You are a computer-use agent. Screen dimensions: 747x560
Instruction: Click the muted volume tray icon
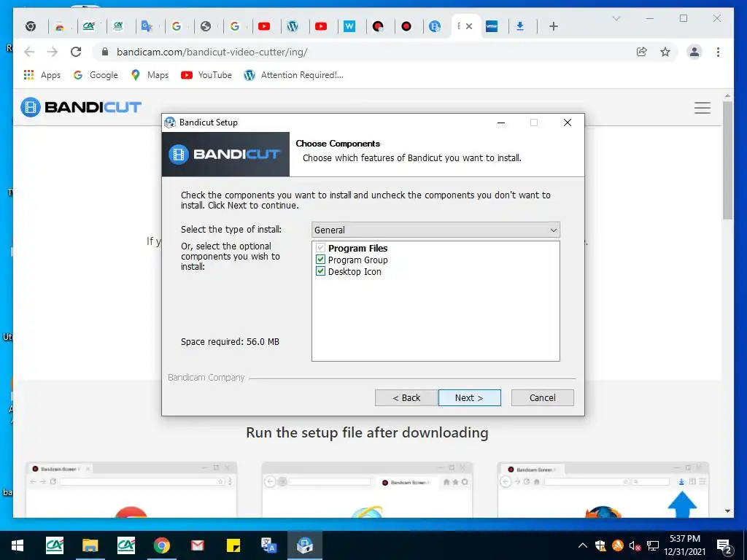tap(635, 545)
